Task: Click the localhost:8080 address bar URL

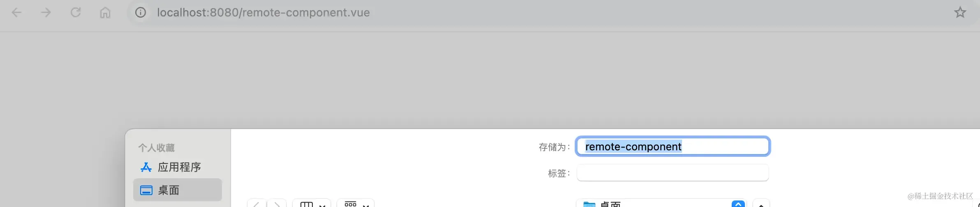Action: click(x=263, y=13)
